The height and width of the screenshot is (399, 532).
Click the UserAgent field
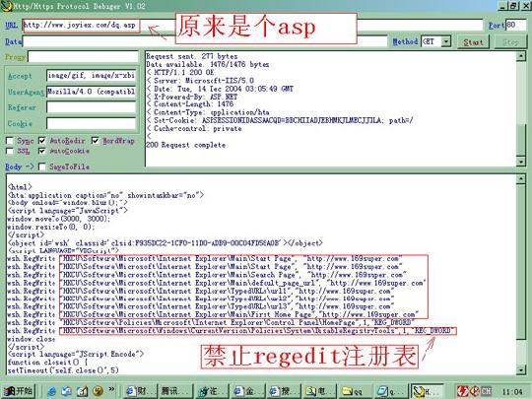[x=91, y=92]
